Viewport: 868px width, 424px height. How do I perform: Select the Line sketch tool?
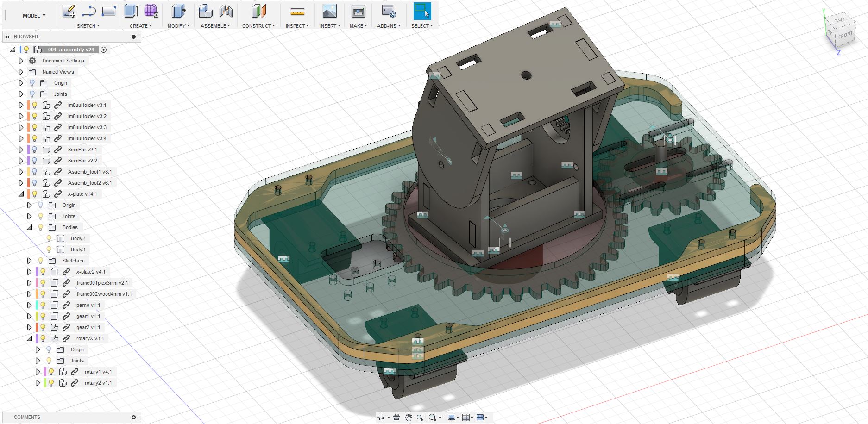(88, 11)
